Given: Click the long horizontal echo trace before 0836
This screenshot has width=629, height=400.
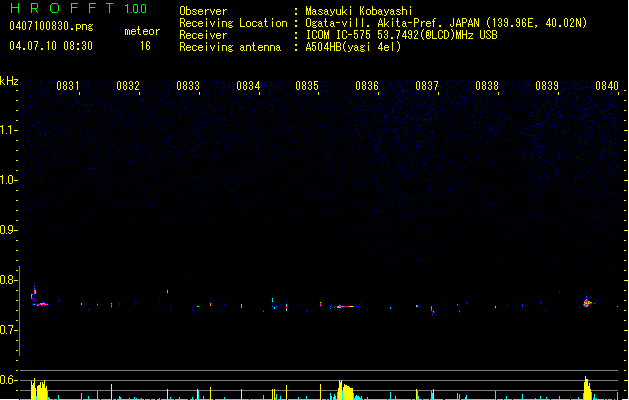Looking at the screenshot, I should [346, 306].
